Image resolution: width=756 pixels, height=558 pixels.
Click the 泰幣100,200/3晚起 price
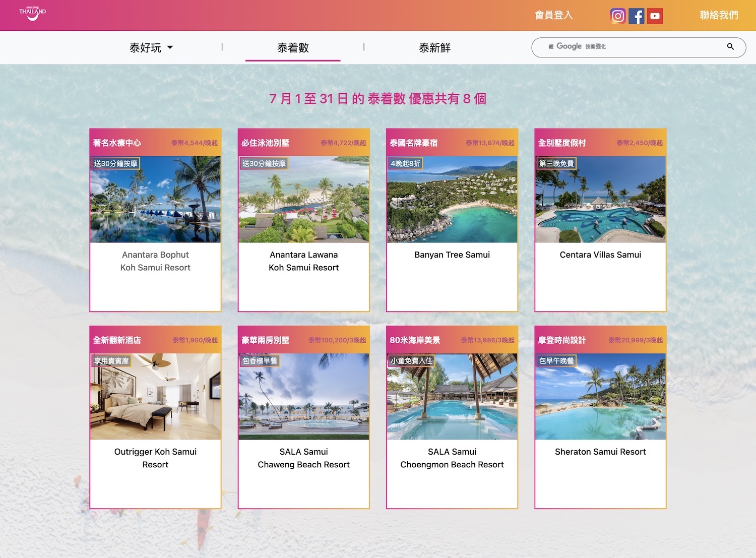[x=337, y=340]
